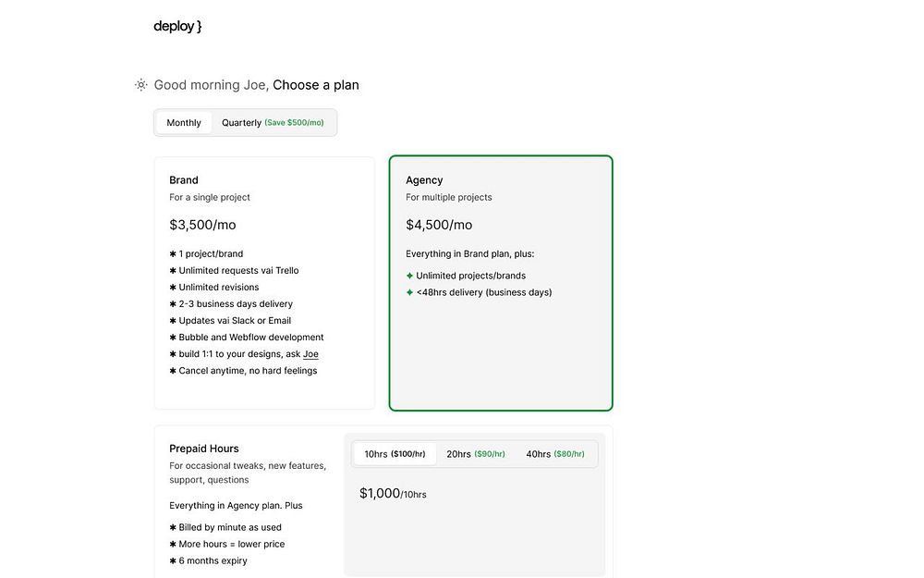Open the Joe link in Brand plan
924x578 pixels.
point(310,354)
